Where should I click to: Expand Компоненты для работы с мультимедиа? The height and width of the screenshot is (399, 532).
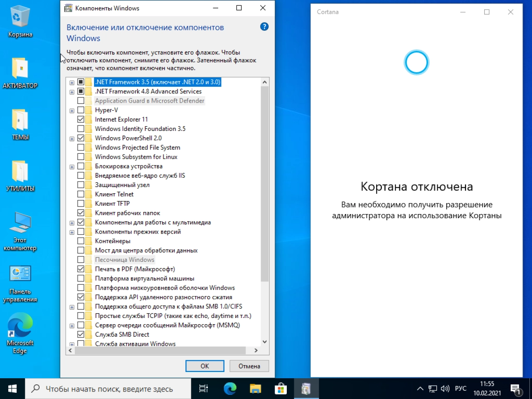point(72,223)
